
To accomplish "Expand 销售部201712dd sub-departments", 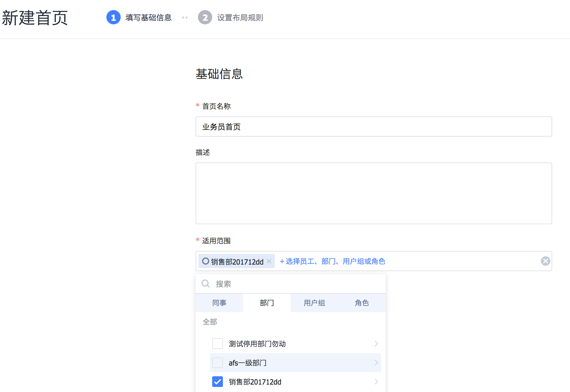I will (376, 382).
